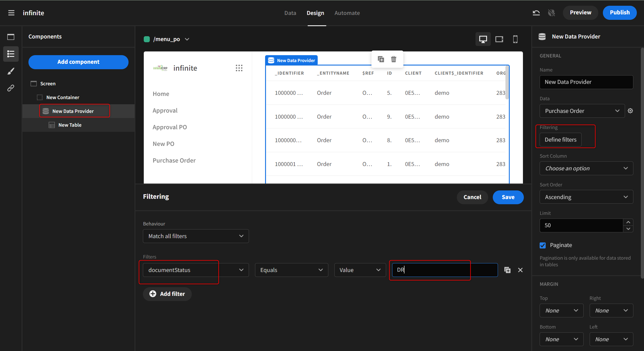
Task: Delete selected component with trash icon
Action: 394,59
